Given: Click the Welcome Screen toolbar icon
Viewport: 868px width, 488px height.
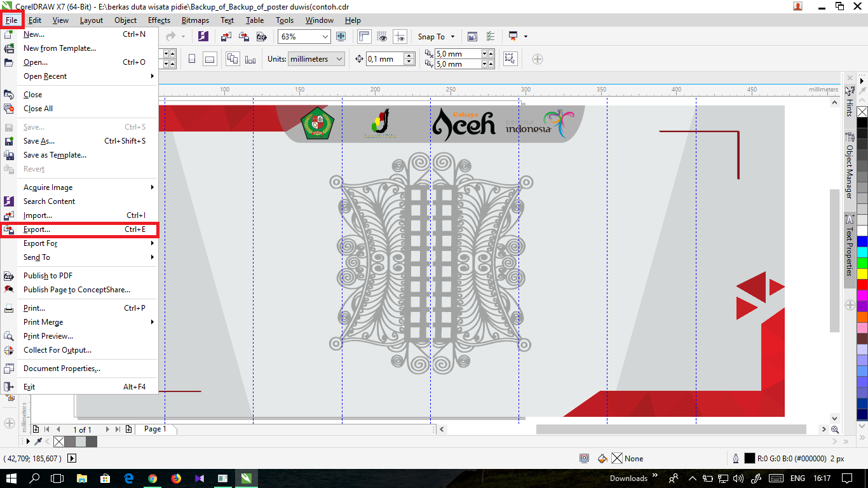Looking at the screenshot, I should [472, 36].
